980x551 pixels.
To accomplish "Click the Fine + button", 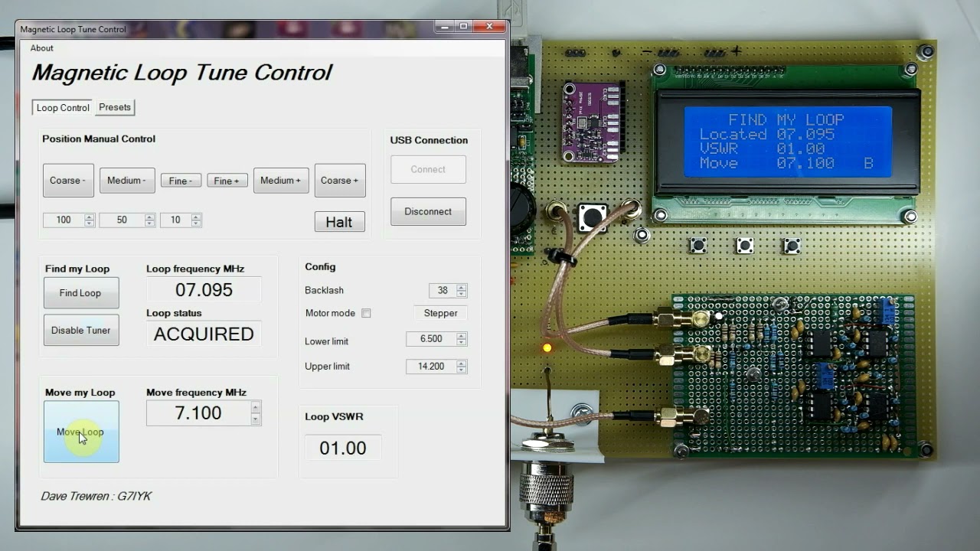I will 227,181.
